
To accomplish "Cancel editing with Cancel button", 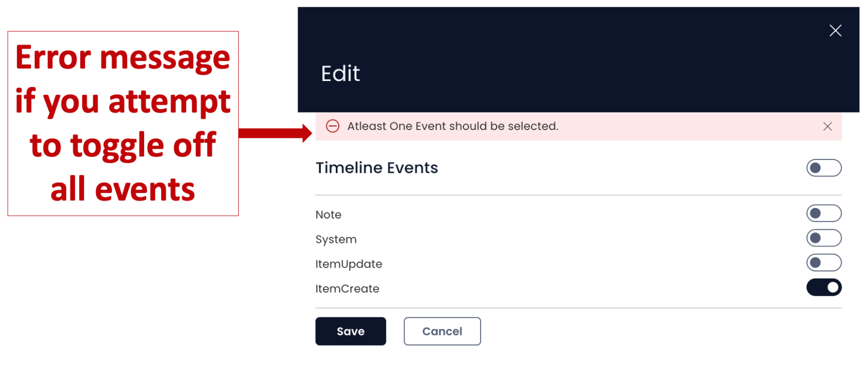I will [442, 331].
